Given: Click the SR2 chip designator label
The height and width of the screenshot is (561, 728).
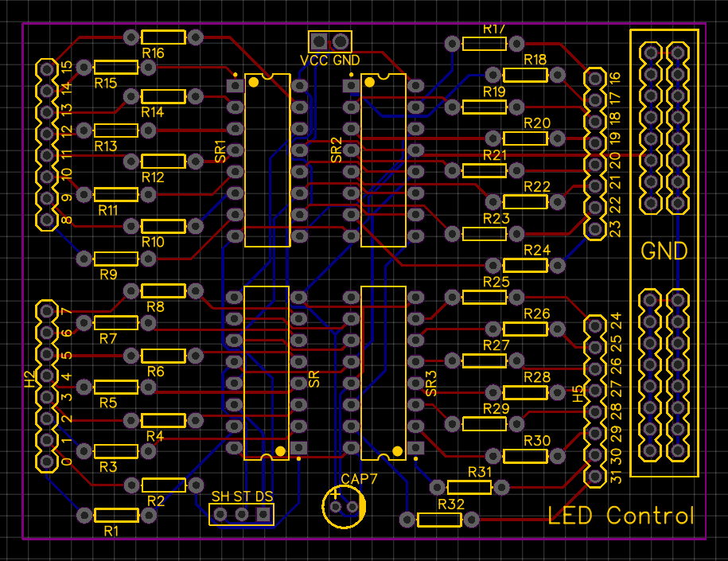Looking at the screenshot, I should [x=336, y=150].
